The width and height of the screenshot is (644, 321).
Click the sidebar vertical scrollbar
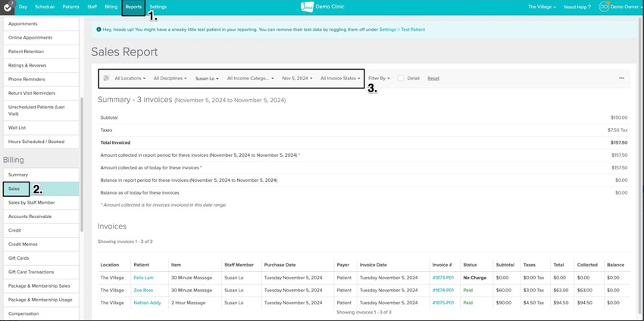click(82, 164)
